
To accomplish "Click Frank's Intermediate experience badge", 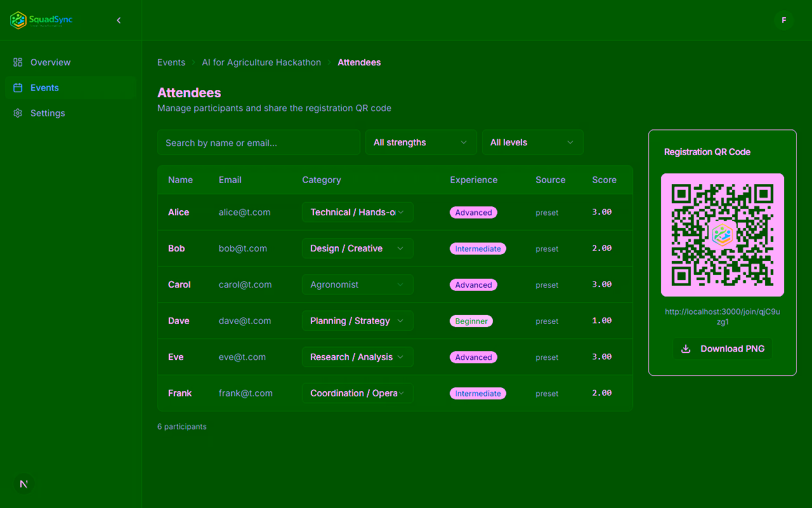I will (478, 394).
